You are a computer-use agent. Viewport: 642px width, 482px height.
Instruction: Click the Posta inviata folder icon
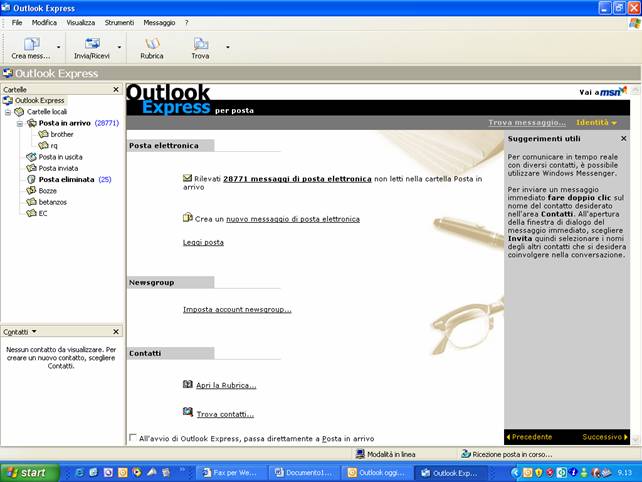31,168
